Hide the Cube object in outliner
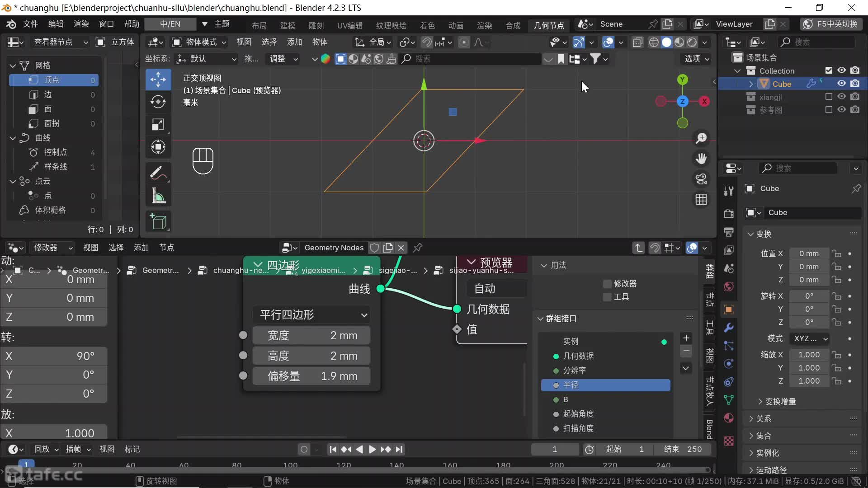The image size is (868, 488). coord(841,84)
